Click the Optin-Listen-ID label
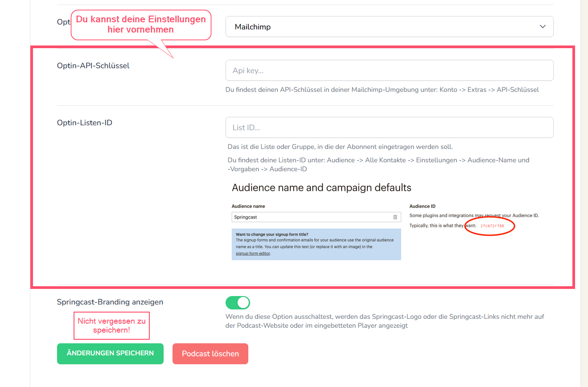Screen dimensions: 588x387 [85, 123]
